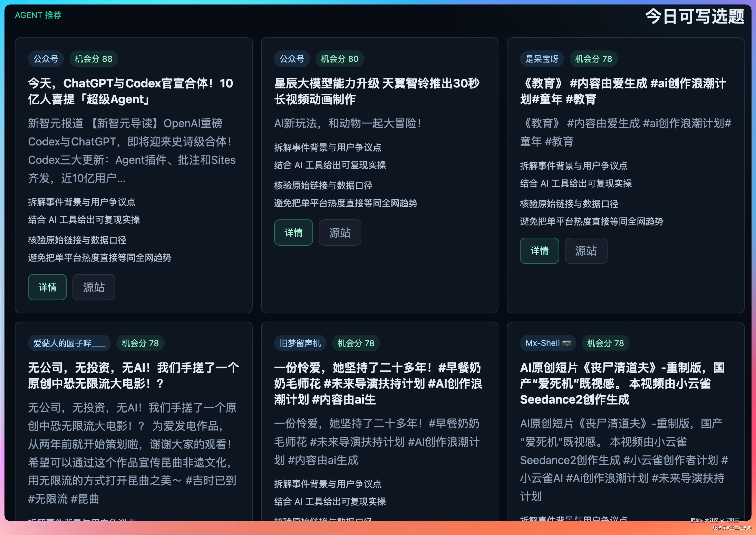Click summary 《教育》 #内容由爱生成 #ai创作浪潮计划#
This screenshot has width=756, height=535.
pyautogui.click(x=626, y=133)
